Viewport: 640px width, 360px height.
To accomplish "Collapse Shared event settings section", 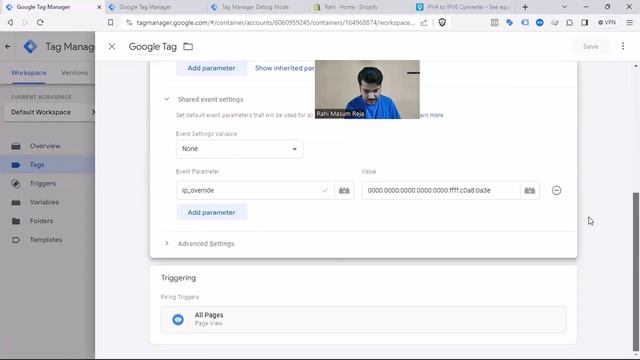I will pos(167,99).
